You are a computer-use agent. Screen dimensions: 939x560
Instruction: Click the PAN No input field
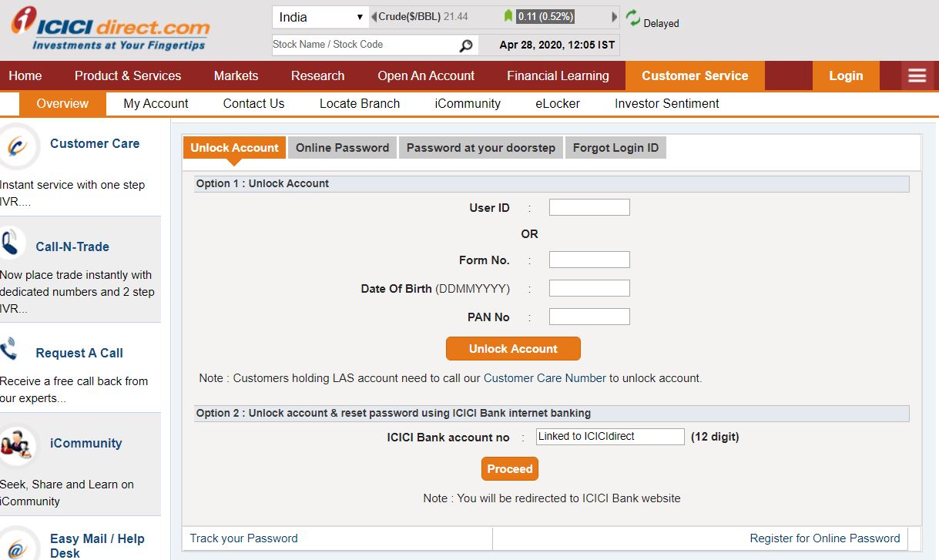click(x=589, y=317)
